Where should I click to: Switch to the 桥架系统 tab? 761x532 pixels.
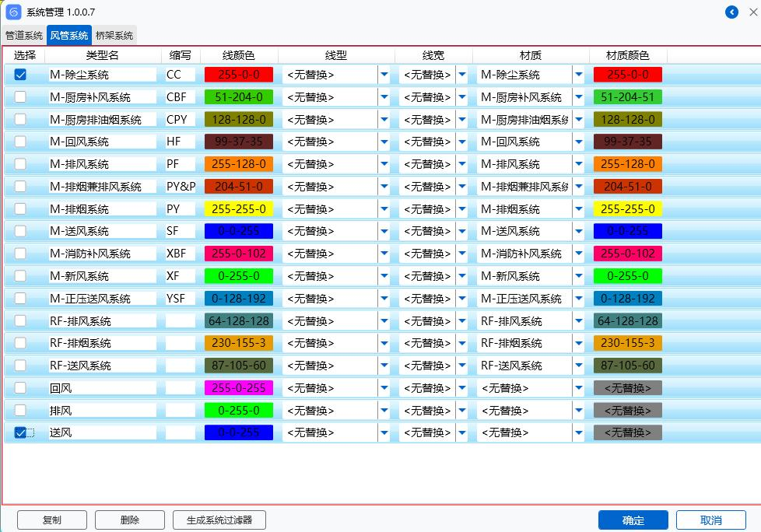point(114,36)
